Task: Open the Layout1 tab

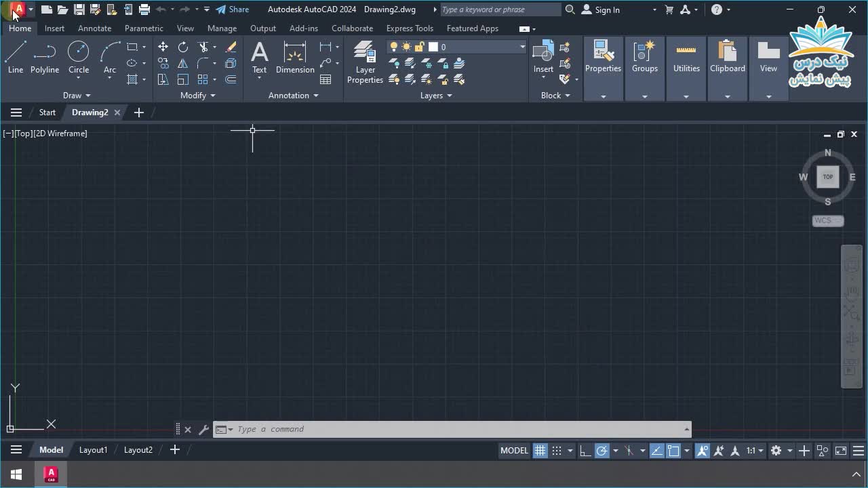Action: 93,450
